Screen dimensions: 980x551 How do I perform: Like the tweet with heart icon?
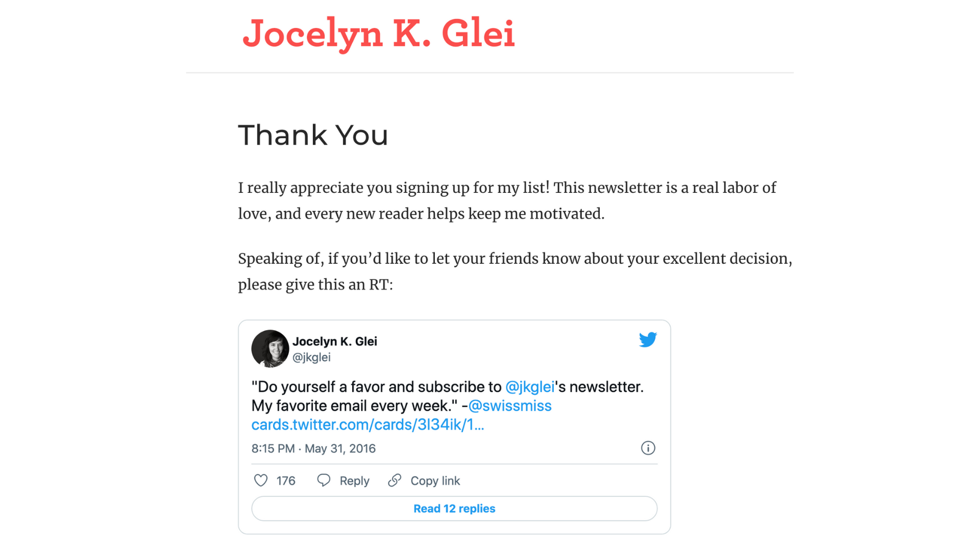(x=261, y=481)
